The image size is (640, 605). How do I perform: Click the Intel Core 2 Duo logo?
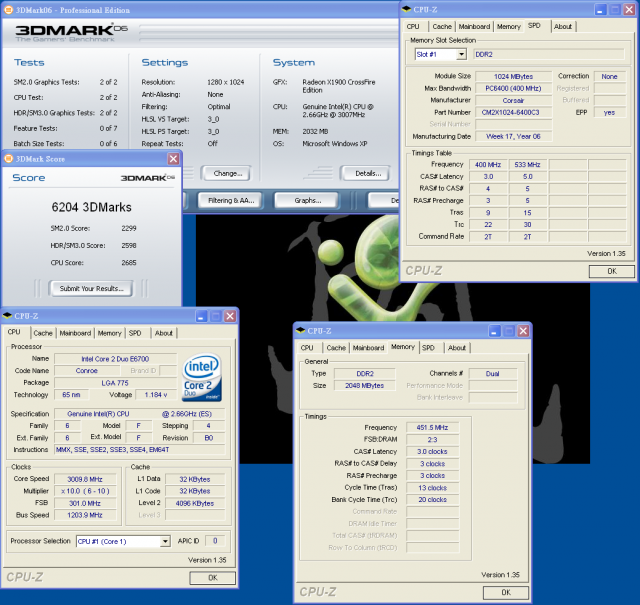click(202, 377)
